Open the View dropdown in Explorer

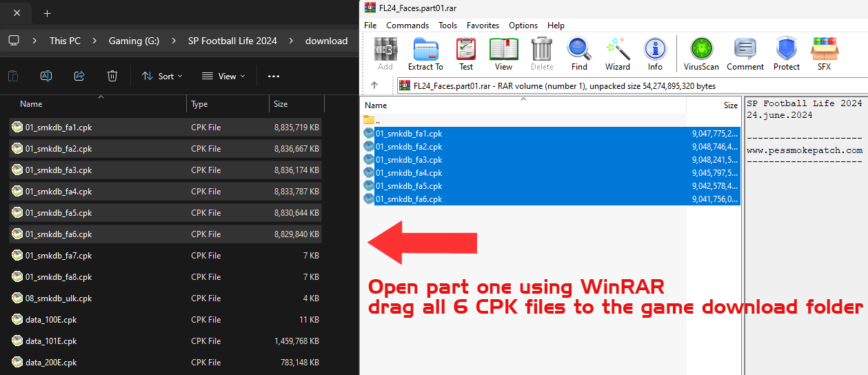pyautogui.click(x=223, y=76)
